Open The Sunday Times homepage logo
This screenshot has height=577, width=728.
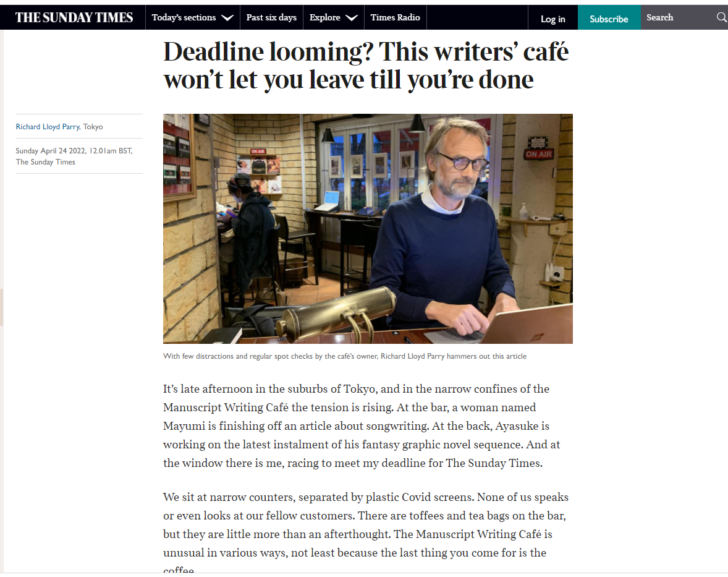[74, 18]
